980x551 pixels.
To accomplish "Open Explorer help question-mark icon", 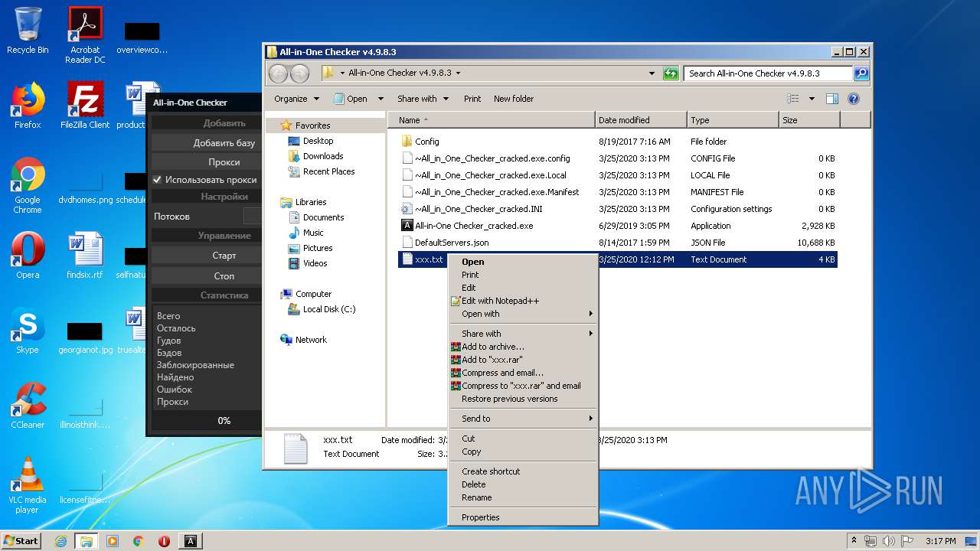I will point(854,99).
